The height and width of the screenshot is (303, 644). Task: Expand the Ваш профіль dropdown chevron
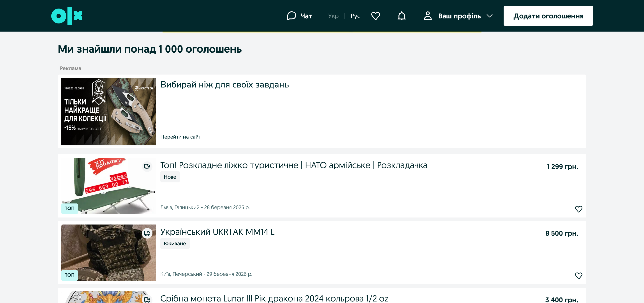click(x=489, y=16)
